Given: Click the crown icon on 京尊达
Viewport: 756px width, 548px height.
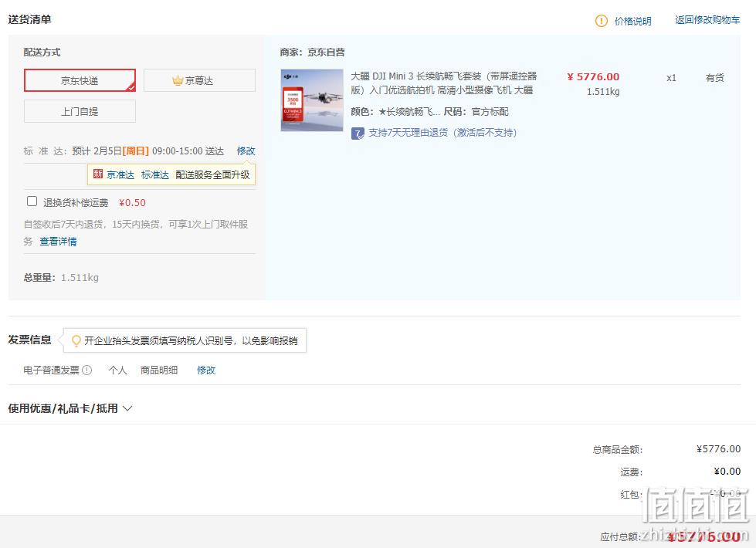Looking at the screenshot, I should tap(178, 80).
